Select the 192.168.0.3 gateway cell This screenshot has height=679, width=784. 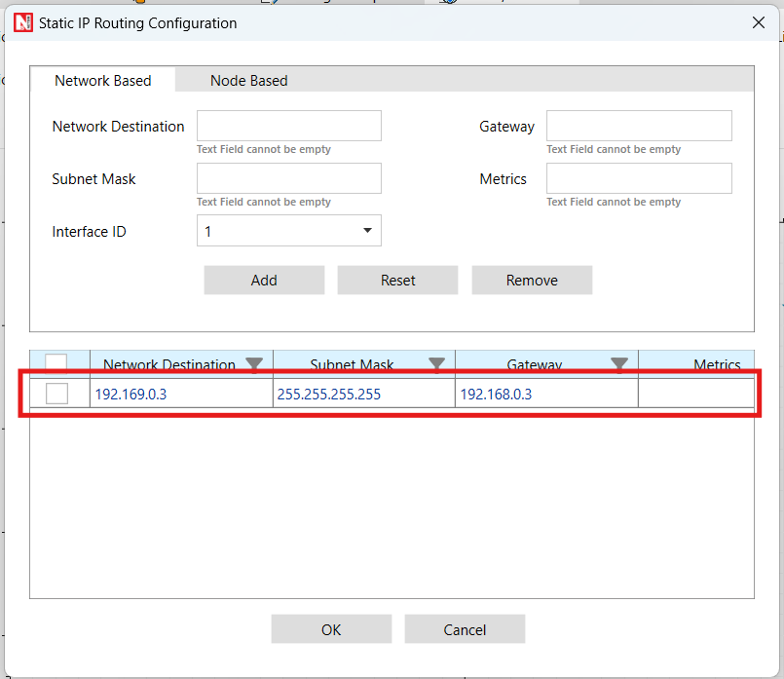[x=545, y=395]
